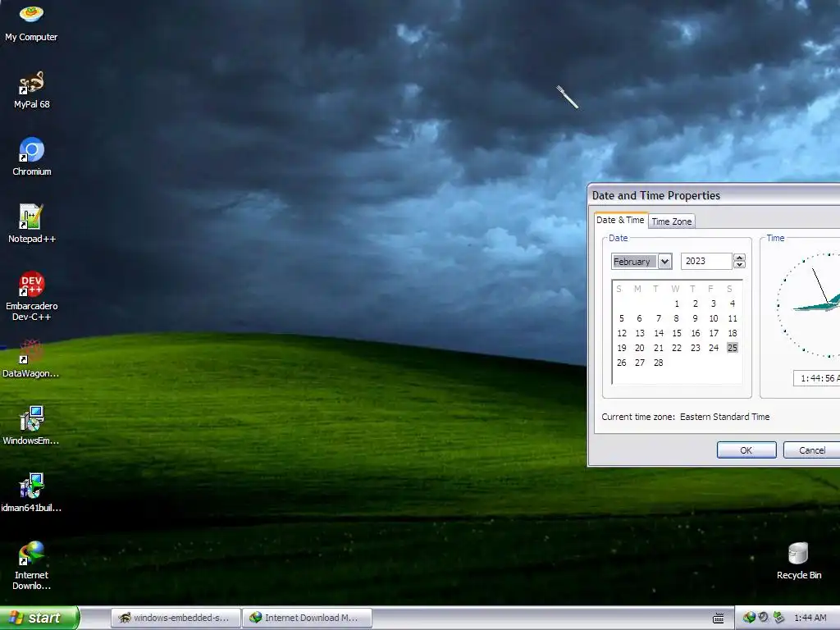Select February 13 in the calendar
The width and height of the screenshot is (840, 630).
pyautogui.click(x=640, y=333)
